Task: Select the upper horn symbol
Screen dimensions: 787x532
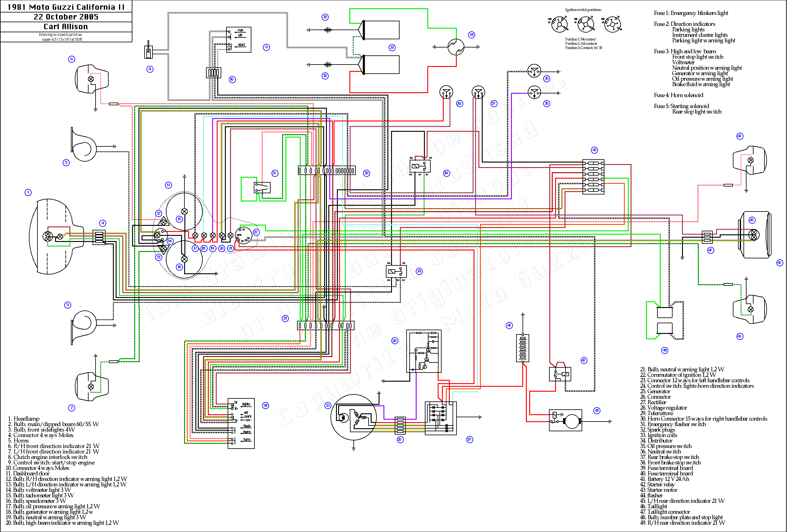Action: coord(84,145)
